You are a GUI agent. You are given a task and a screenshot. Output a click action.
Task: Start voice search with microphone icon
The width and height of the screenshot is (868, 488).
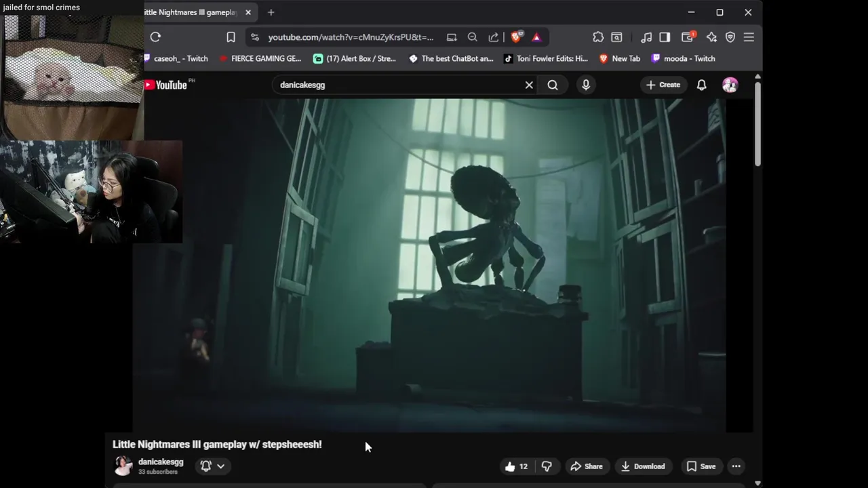[586, 85]
